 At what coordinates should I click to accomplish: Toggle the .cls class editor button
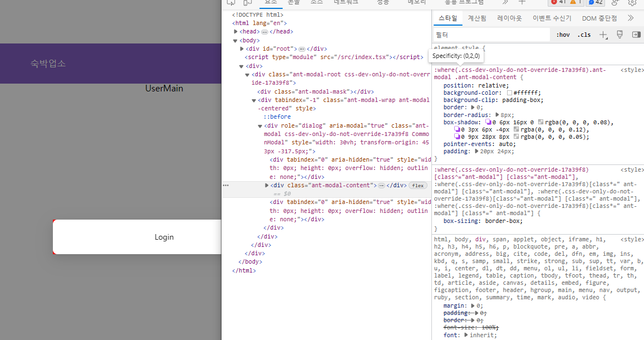coord(584,35)
